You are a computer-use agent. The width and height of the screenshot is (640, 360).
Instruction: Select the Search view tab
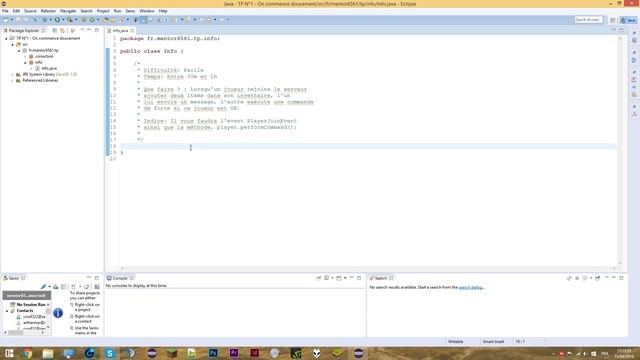pos(381,278)
